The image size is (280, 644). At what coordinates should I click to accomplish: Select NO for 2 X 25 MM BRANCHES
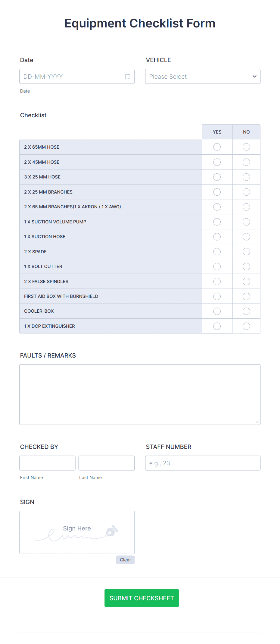(246, 192)
